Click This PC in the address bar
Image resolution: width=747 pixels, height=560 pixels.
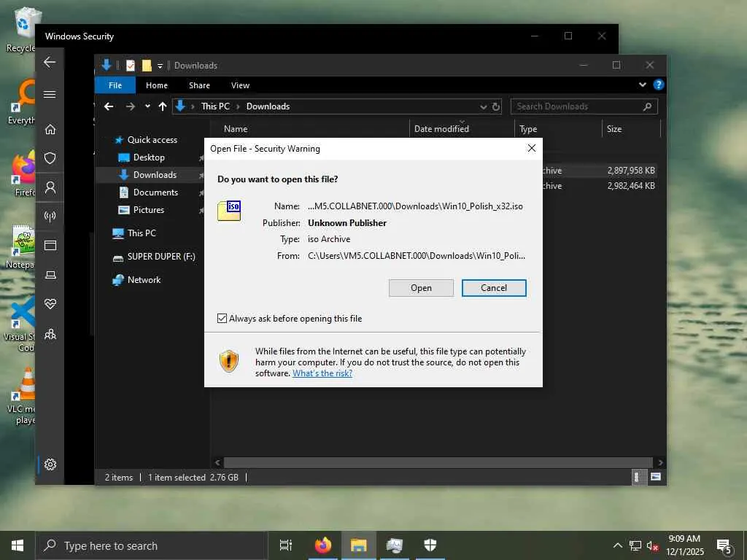pos(215,106)
